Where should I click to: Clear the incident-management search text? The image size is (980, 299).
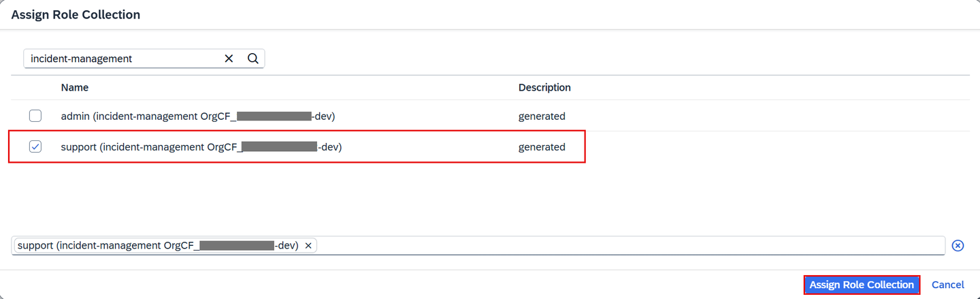click(x=229, y=59)
